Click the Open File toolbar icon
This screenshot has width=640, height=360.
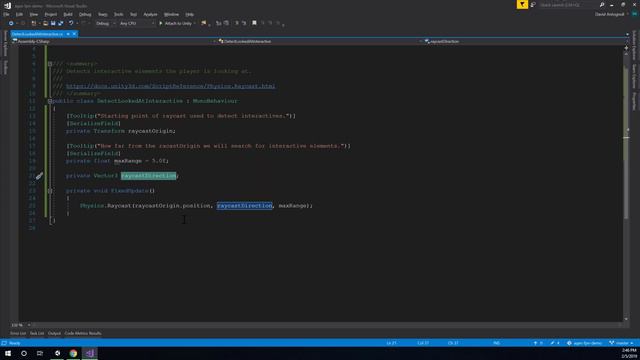coord(45,23)
